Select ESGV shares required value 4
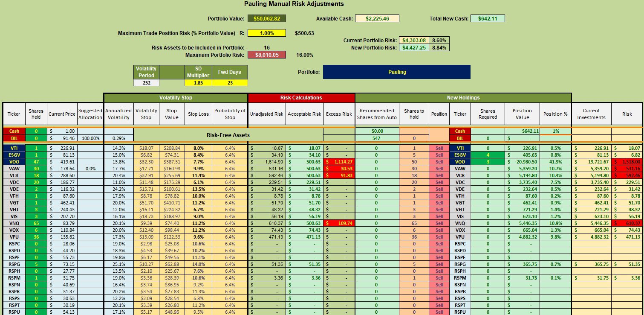 pyautogui.click(x=488, y=155)
